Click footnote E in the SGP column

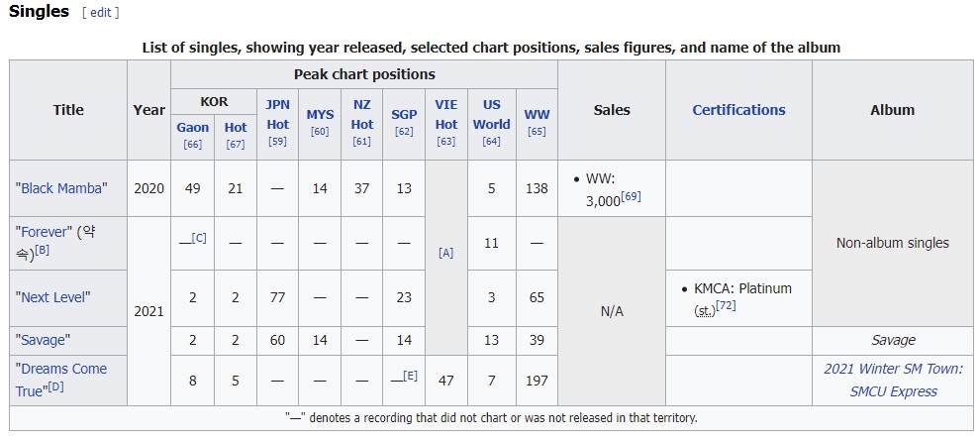coord(410,376)
